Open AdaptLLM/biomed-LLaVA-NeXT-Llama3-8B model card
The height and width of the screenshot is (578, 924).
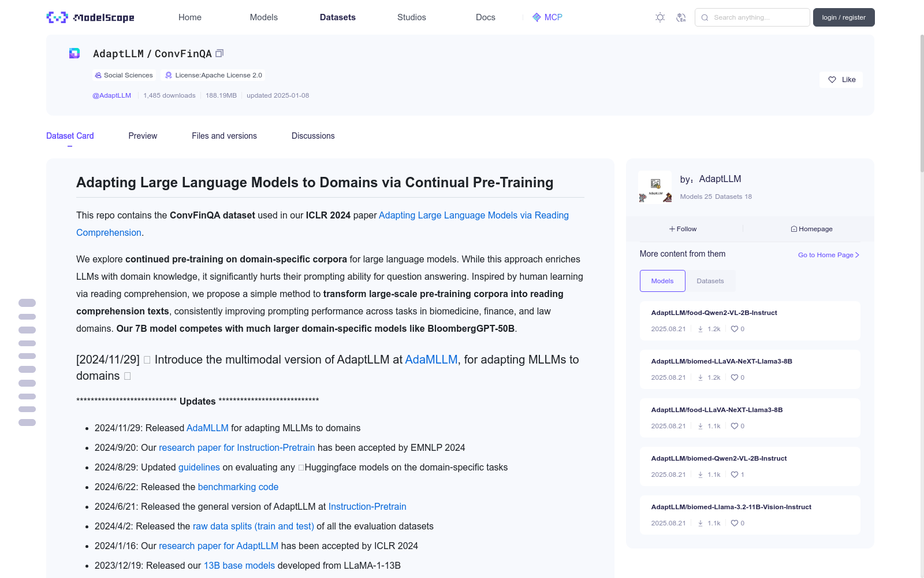click(750, 369)
